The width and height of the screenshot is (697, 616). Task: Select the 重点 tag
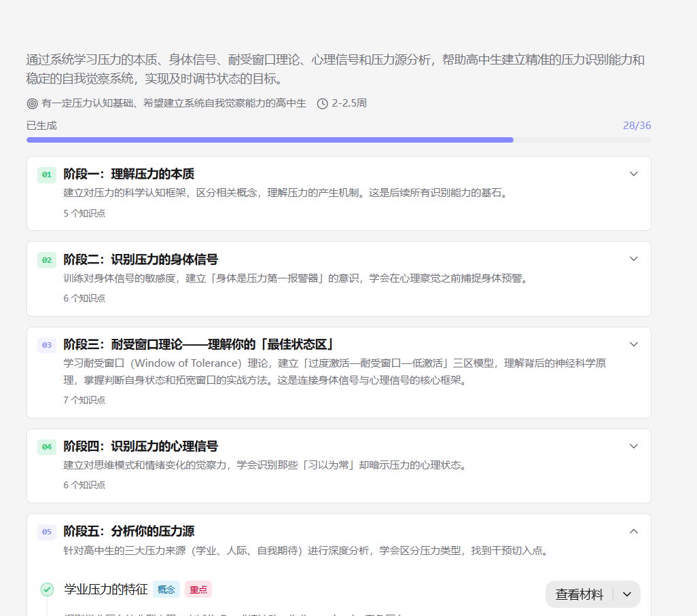pos(198,590)
